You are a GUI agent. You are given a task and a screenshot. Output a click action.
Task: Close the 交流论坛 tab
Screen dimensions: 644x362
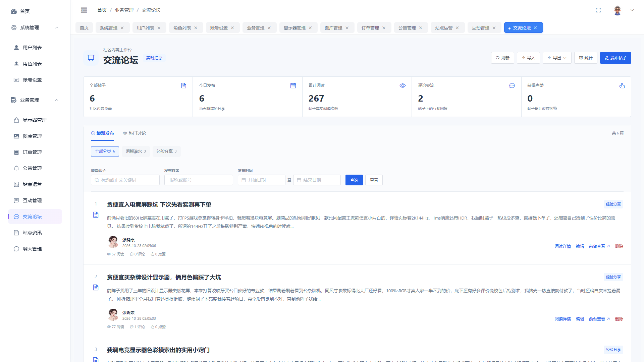[535, 28]
